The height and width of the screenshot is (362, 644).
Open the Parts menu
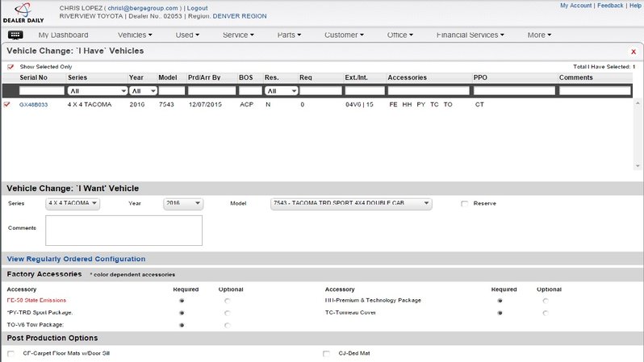tap(289, 35)
